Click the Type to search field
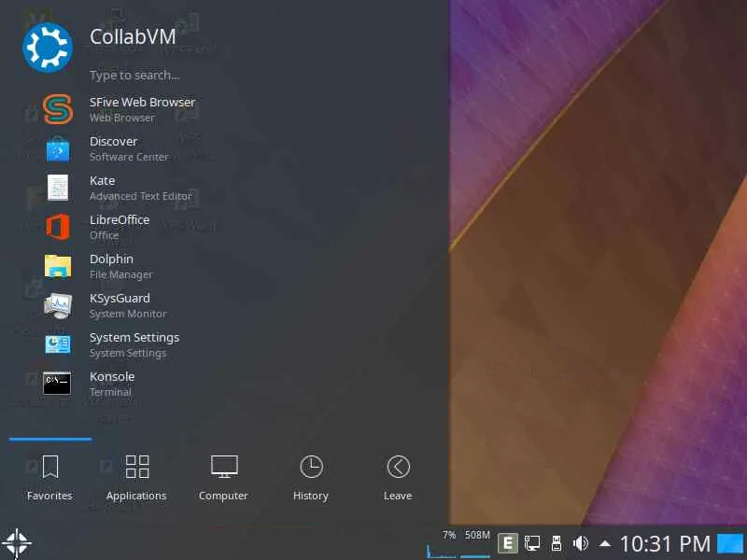 pos(134,76)
